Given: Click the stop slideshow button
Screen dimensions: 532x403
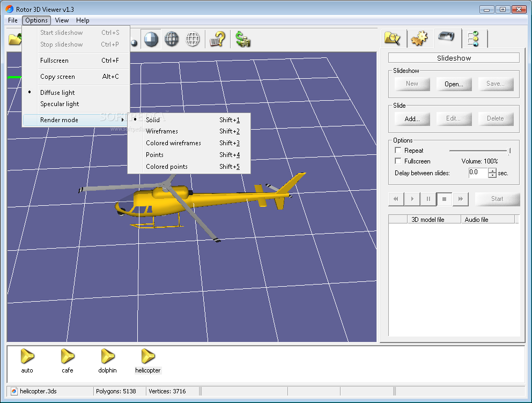Looking at the screenshot, I should (x=444, y=199).
